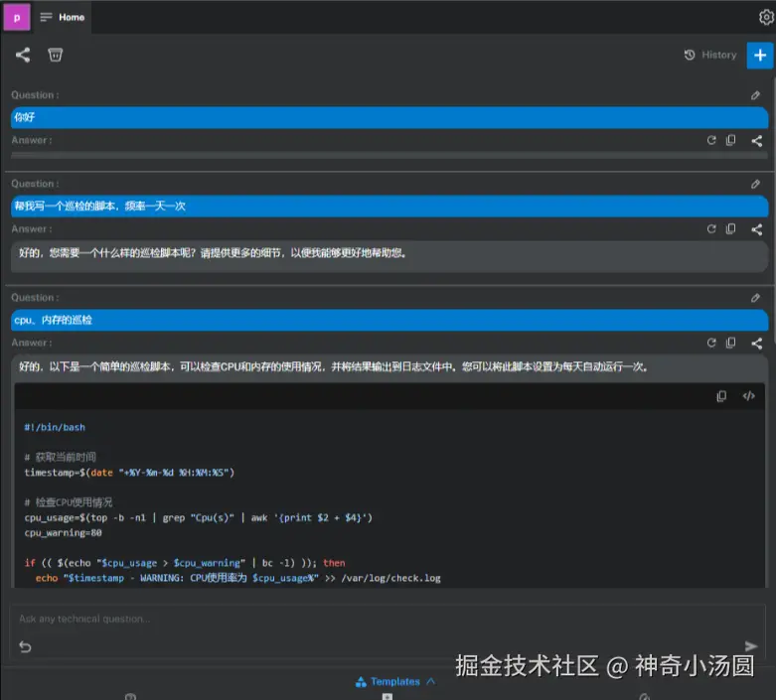Screen dimensions: 776x700
Task: Regenerate the answer to 你好
Action: [711, 140]
